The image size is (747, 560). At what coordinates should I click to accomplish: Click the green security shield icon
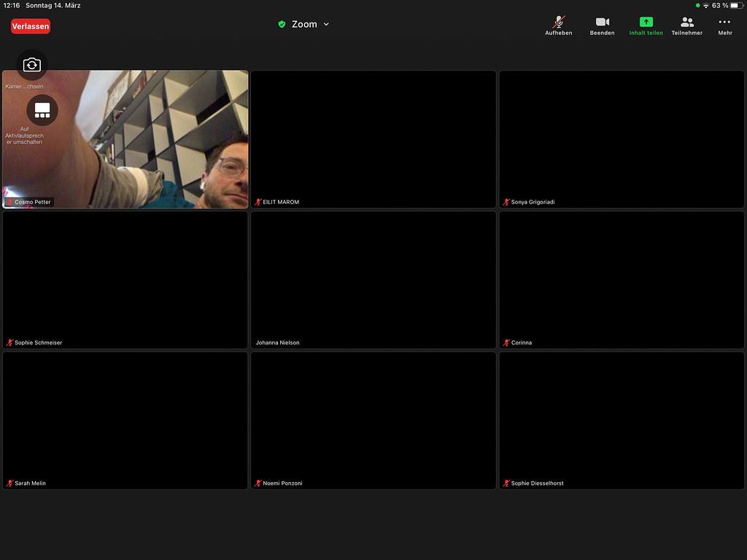click(x=282, y=24)
